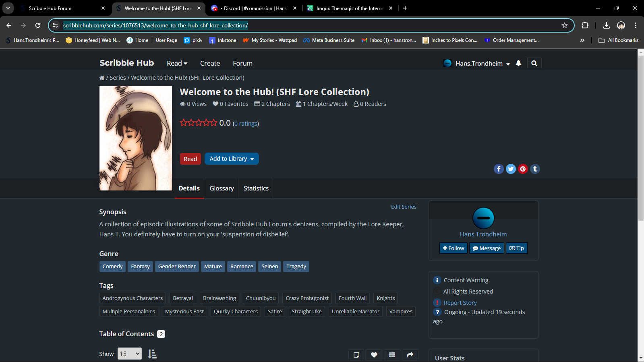Click the Pinterest share icon

[523, 169]
